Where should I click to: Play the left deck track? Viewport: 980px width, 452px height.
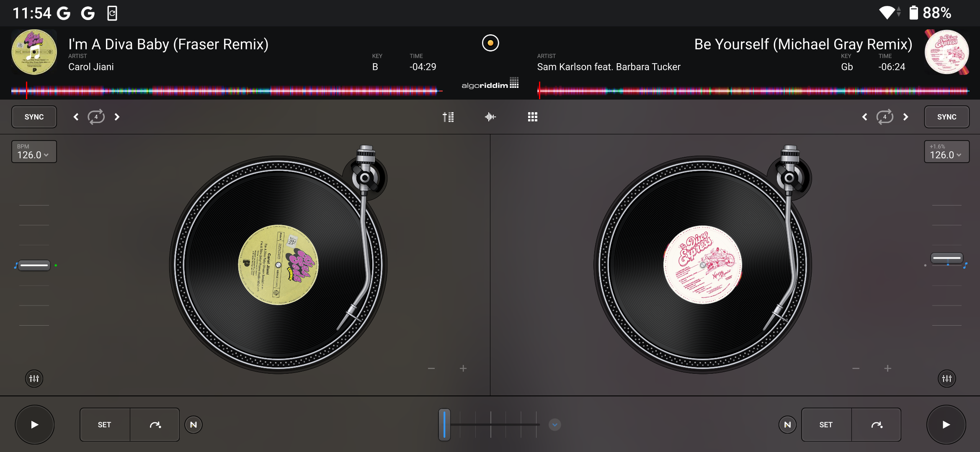point(34,425)
